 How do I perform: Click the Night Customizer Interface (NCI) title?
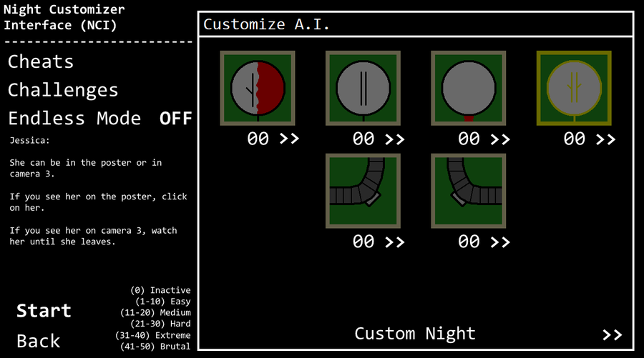[x=64, y=17]
